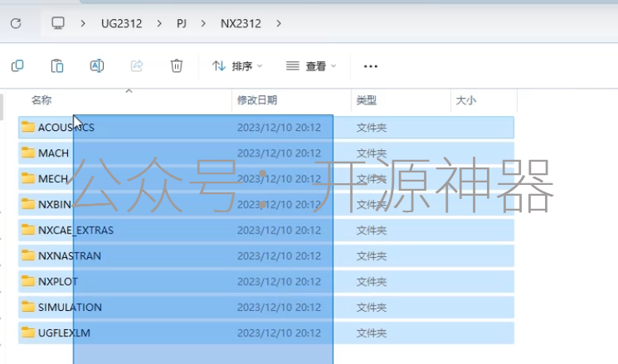Select the NXBIN folder icon

coord(28,204)
